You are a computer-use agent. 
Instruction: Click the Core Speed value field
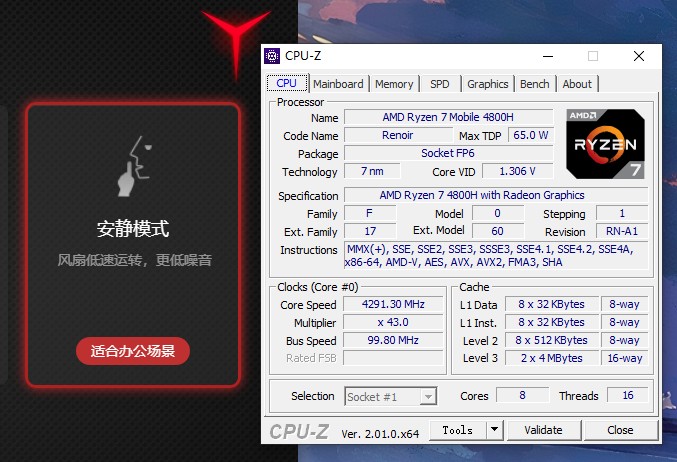point(393,305)
